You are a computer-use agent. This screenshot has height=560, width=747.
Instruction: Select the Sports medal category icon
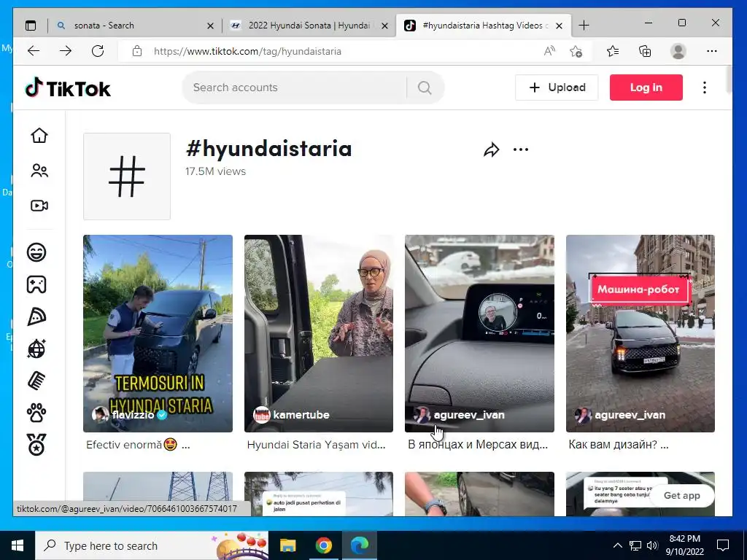[x=36, y=445]
